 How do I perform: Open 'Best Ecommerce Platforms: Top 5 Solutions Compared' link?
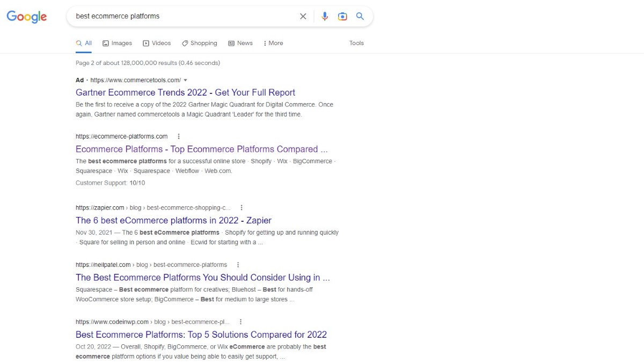click(x=201, y=335)
